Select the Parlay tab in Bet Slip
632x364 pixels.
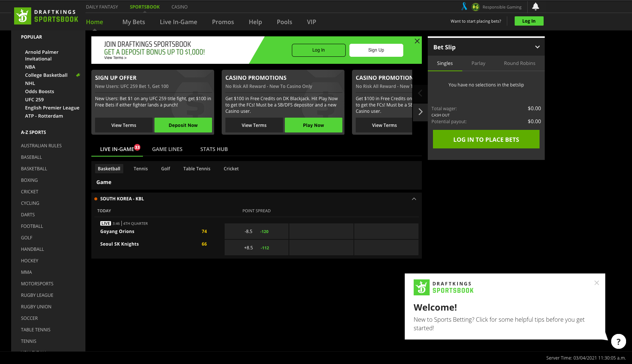point(478,63)
